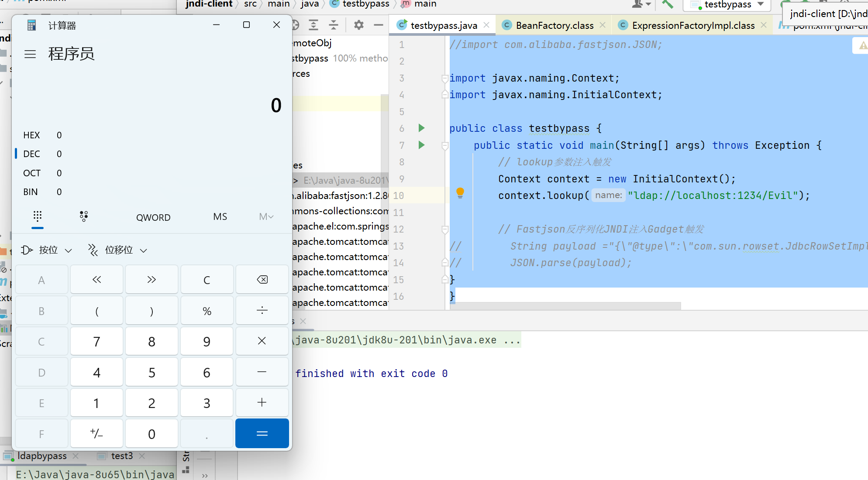The image size is (868, 480).
Task: Click the left shift key in calculator
Action: click(96, 280)
